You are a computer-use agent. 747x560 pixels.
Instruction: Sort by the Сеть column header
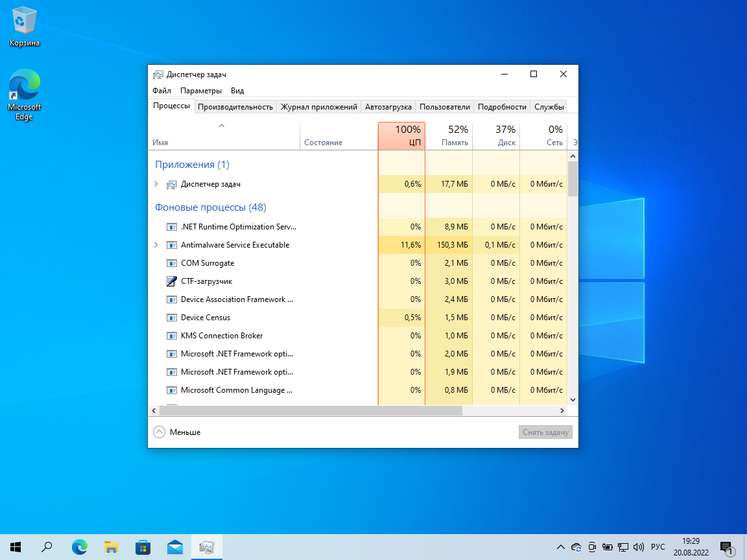pyautogui.click(x=543, y=136)
